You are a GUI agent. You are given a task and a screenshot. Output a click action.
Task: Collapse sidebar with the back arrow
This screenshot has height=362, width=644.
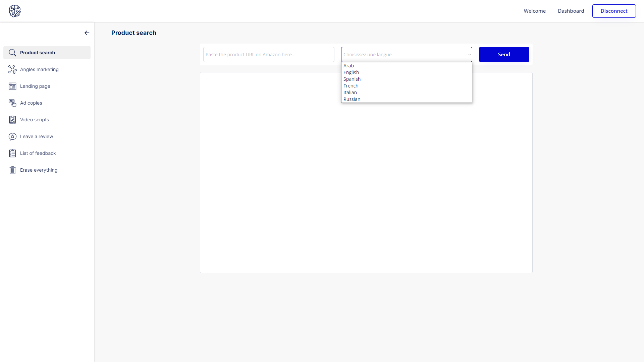[87, 33]
